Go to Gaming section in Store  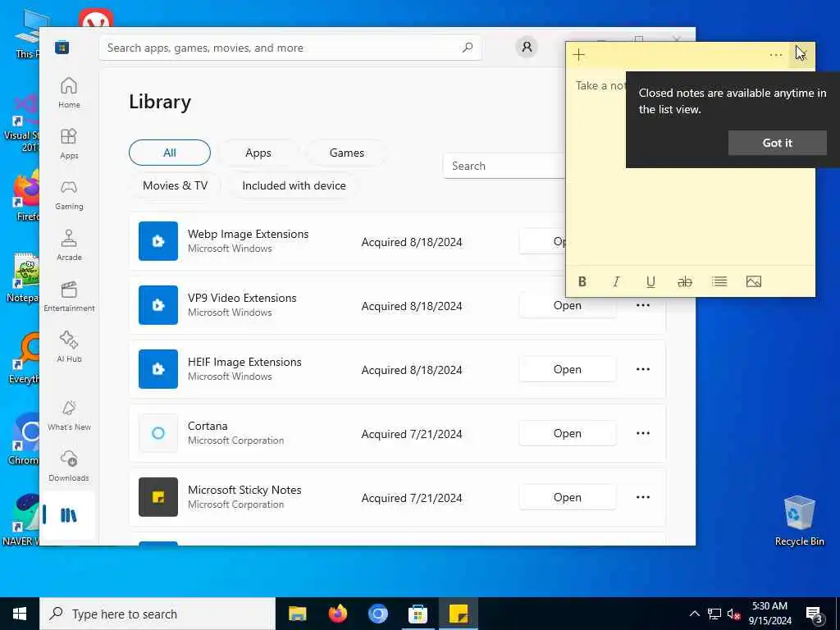tap(69, 194)
